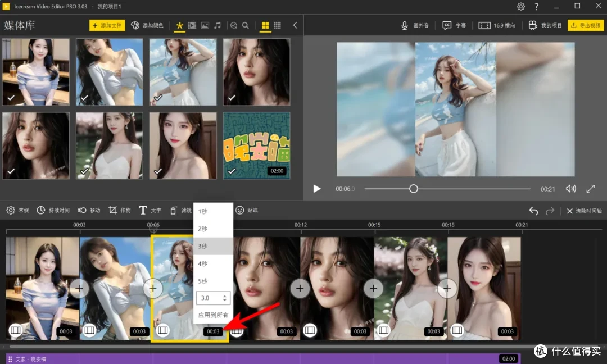Select 5秒 in duration menu
The height and width of the screenshot is (364, 607).
tap(214, 281)
